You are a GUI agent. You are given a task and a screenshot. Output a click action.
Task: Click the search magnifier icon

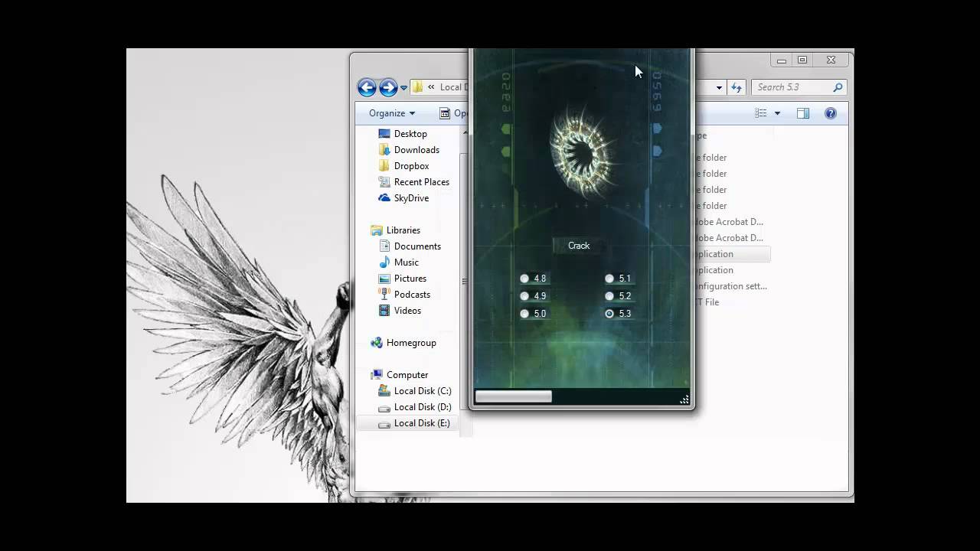pos(838,87)
